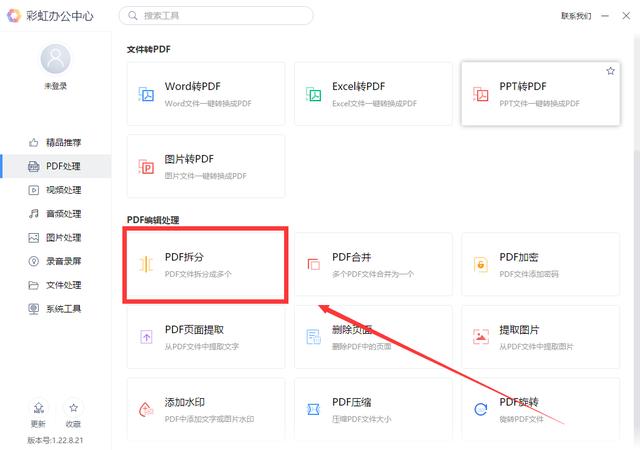Click the 未登录 login text
Image resolution: width=640 pixels, height=450 pixels.
coord(56,86)
